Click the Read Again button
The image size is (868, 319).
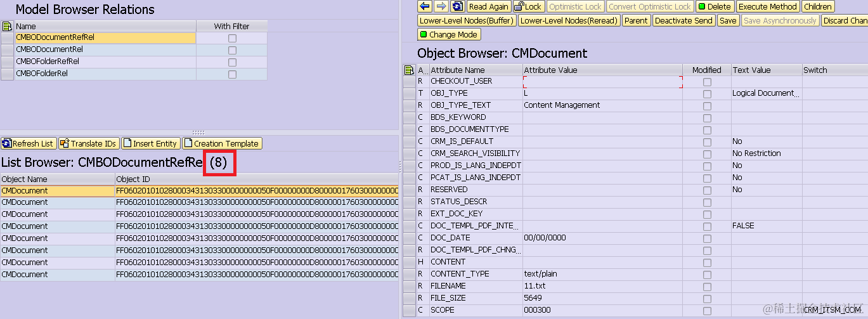(488, 6)
